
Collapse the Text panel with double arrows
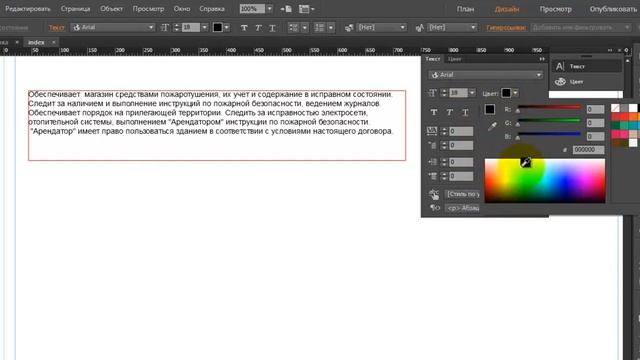pyautogui.click(x=542, y=59)
